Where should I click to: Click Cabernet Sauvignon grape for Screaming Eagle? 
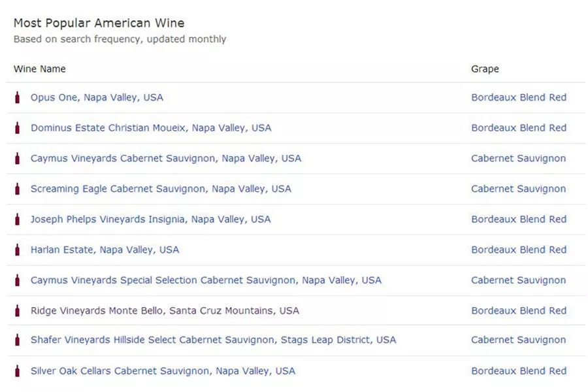tap(519, 189)
